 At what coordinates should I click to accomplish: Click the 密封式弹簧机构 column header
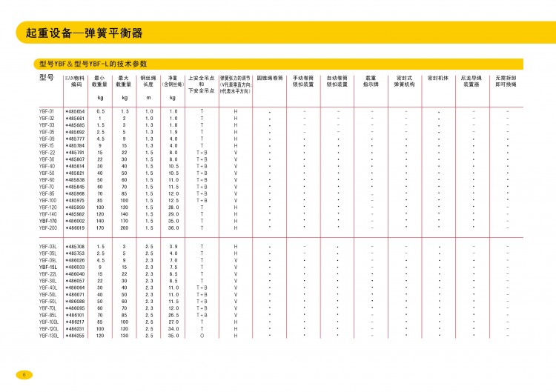click(405, 82)
